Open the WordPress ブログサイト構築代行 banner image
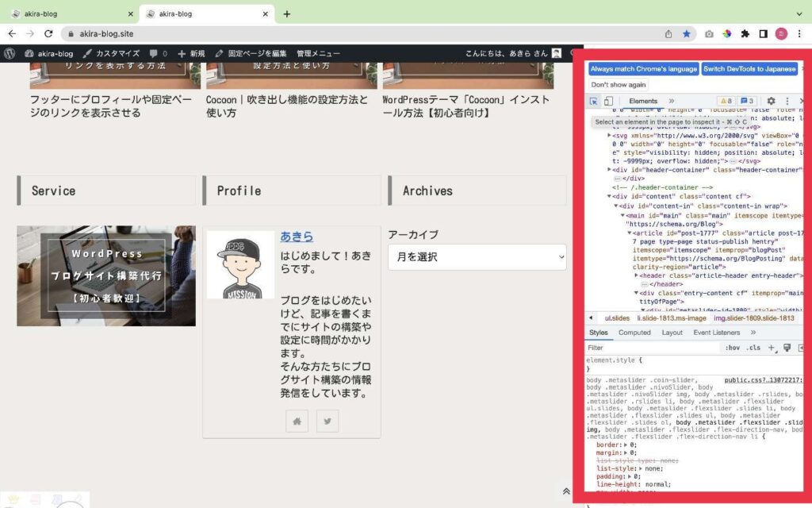 (x=106, y=275)
